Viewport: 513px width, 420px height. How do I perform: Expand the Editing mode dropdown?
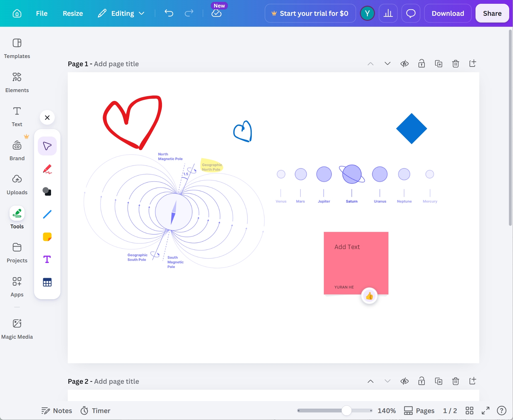tap(121, 13)
